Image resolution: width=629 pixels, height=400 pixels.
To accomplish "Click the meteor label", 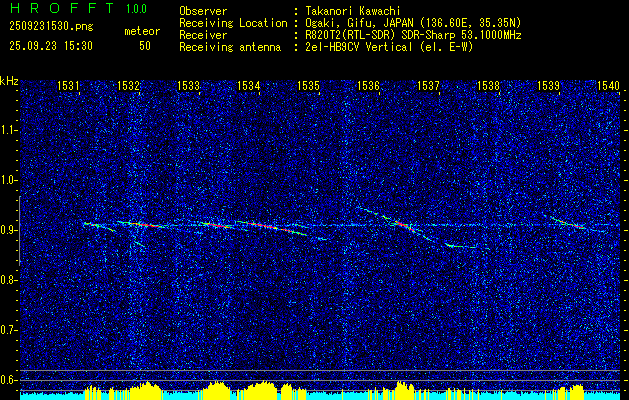I will pos(142,31).
